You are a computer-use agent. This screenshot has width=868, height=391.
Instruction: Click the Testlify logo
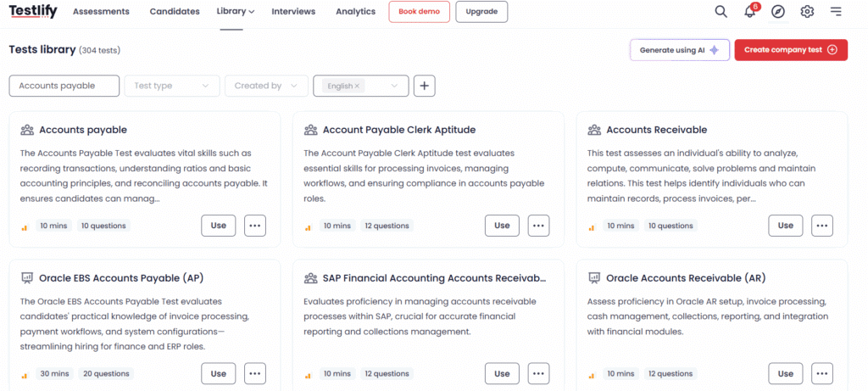(x=33, y=11)
